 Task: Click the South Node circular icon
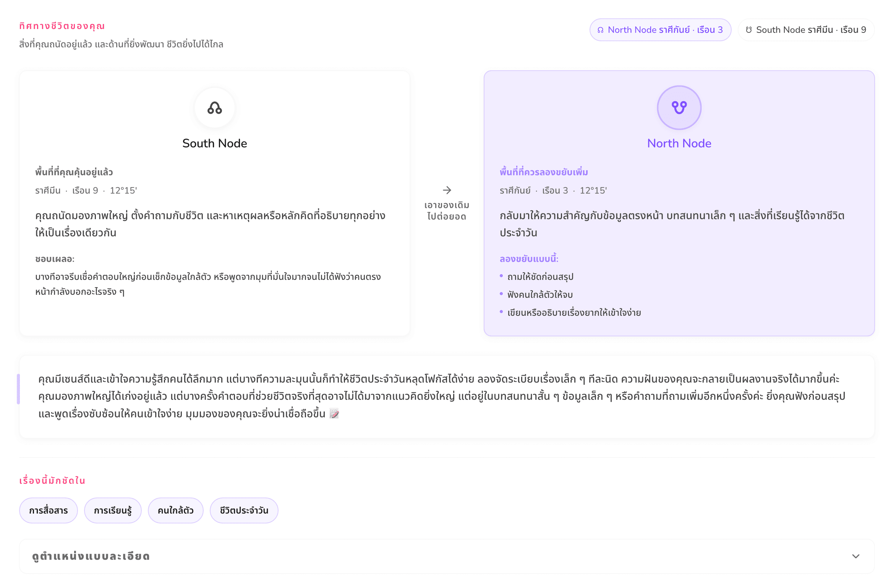click(215, 108)
